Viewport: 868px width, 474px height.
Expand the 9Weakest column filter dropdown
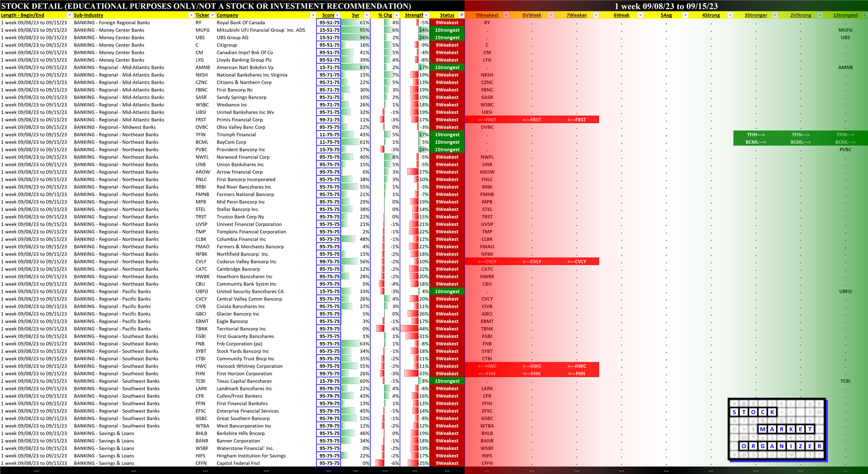(506, 15)
